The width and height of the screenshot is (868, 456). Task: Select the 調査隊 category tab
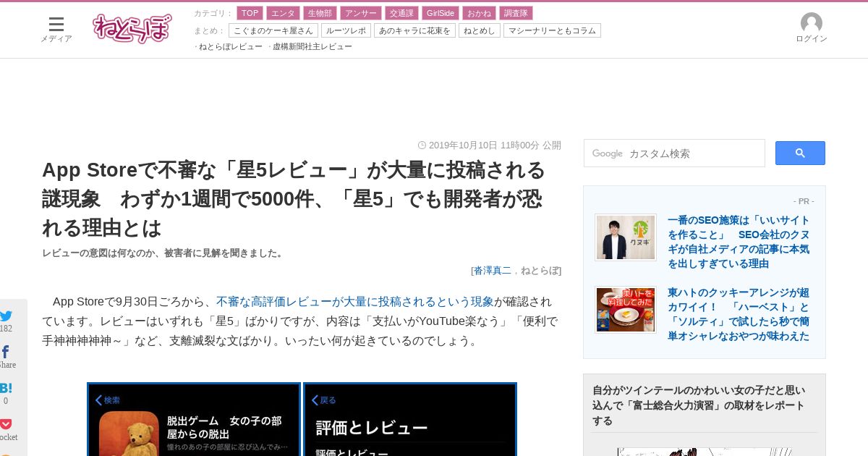[x=516, y=13]
